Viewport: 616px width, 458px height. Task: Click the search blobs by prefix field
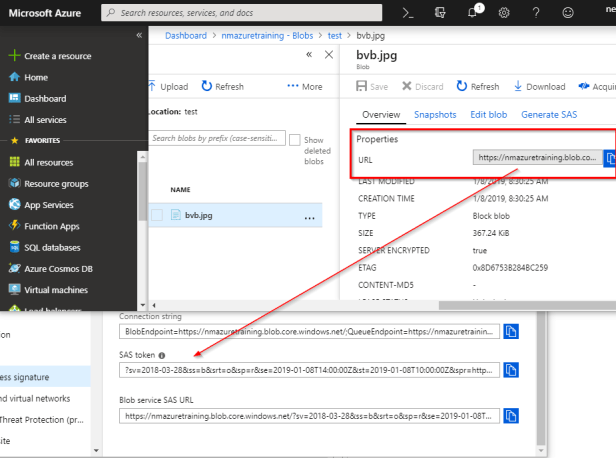point(217,138)
